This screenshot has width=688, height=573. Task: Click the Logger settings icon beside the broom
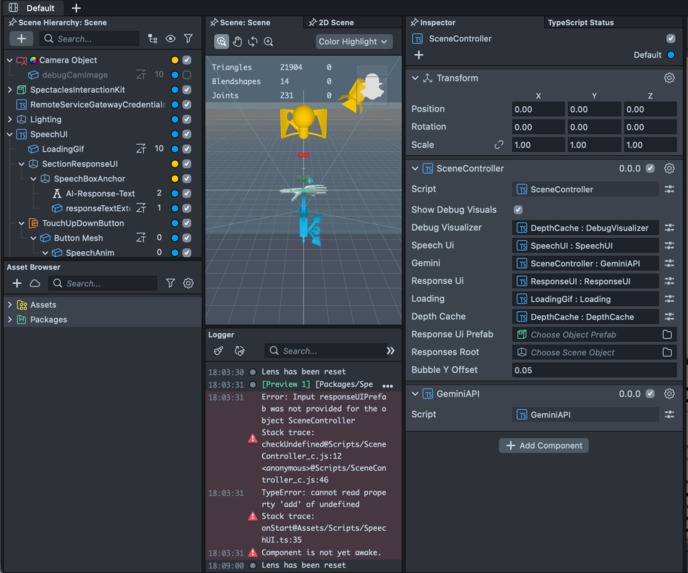(x=240, y=351)
